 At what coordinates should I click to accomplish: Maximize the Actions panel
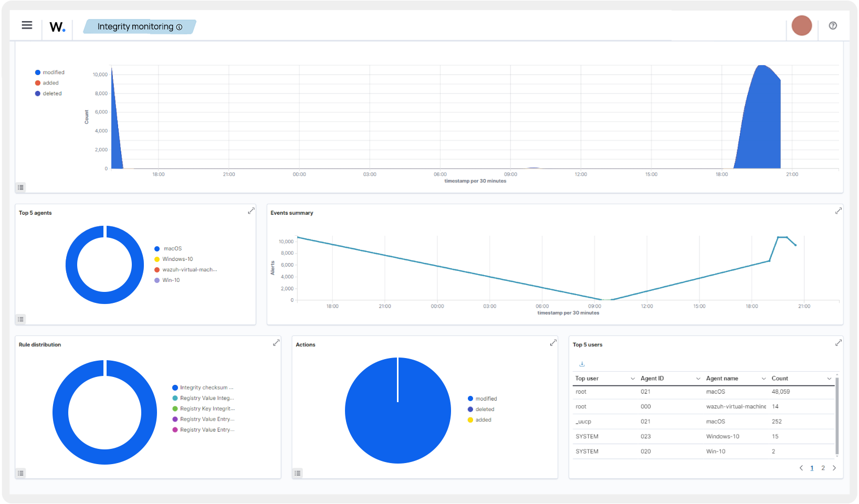[553, 342]
